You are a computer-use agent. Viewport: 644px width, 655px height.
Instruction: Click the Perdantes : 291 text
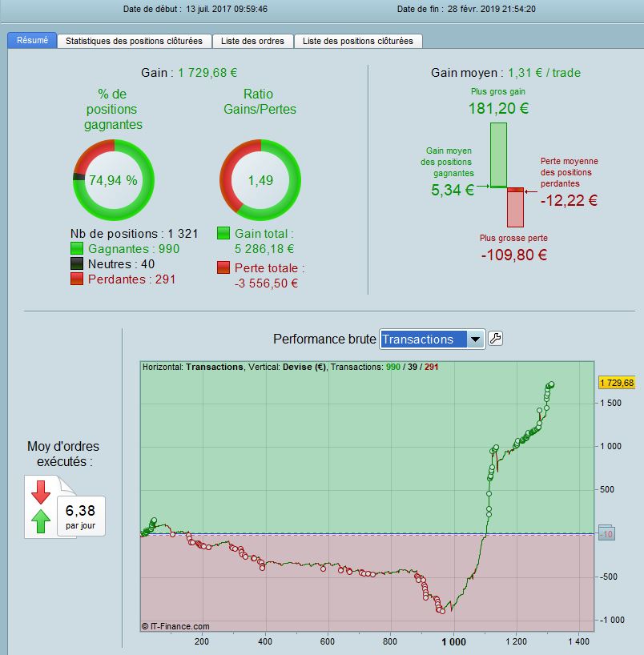click(x=131, y=279)
